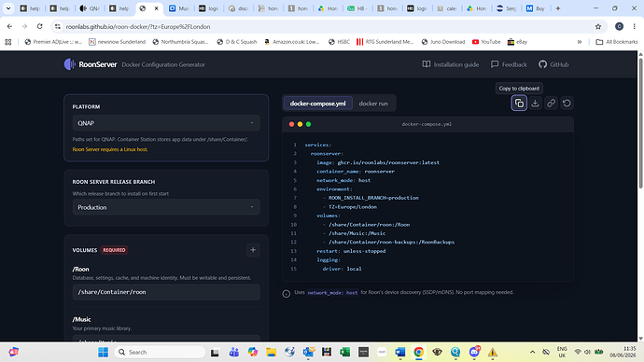The image size is (644, 362).
Task: Click the info icon beside network_mode note
Action: click(x=287, y=294)
